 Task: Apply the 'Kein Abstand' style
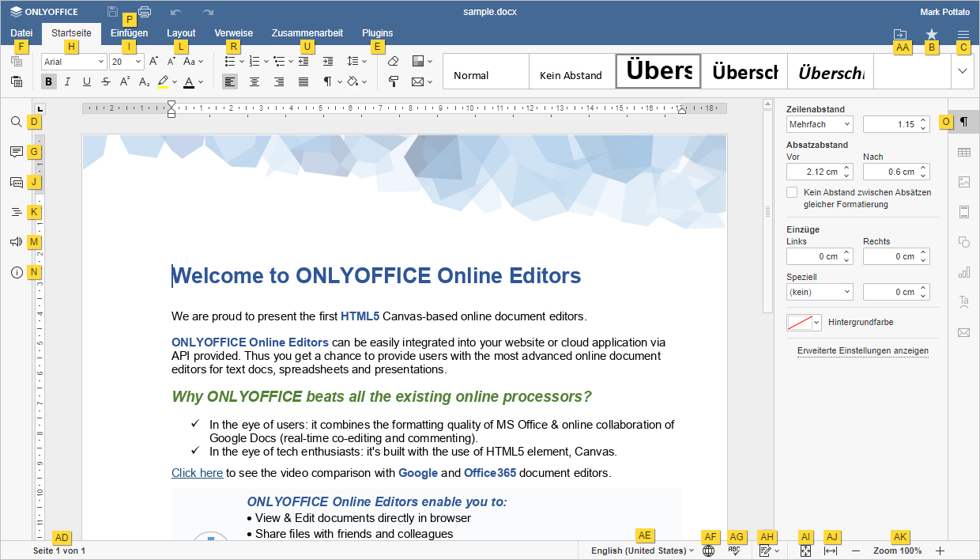point(571,71)
